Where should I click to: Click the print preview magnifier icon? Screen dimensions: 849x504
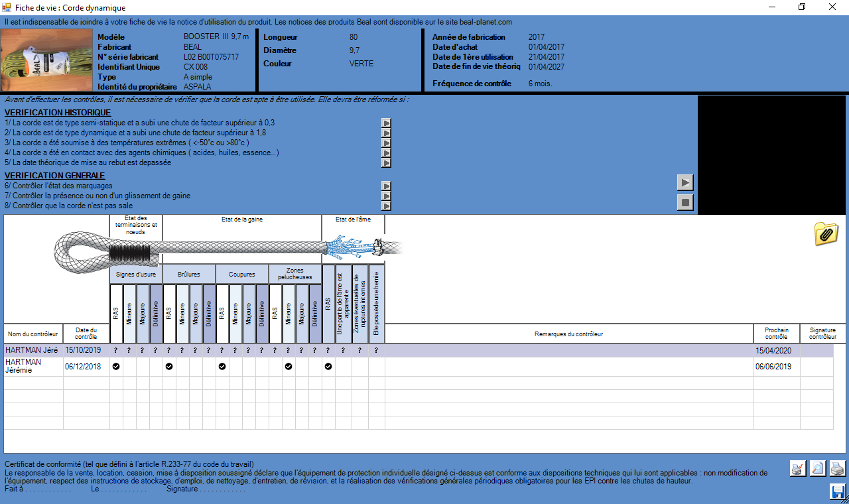coord(818,468)
